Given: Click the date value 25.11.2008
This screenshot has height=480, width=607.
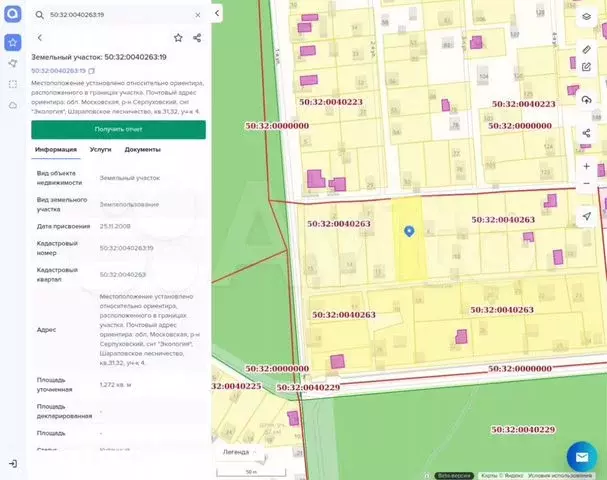Looking at the screenshot, I should click(115, 226).
